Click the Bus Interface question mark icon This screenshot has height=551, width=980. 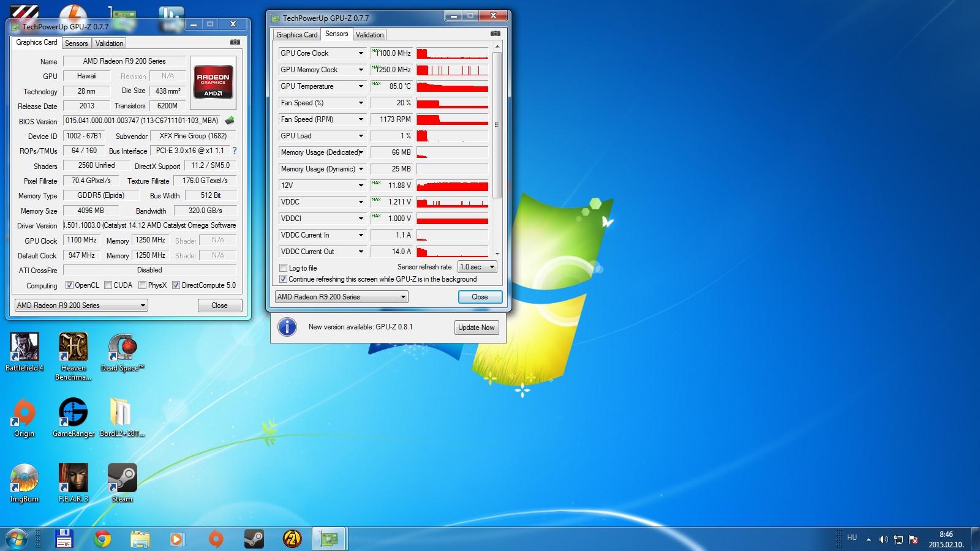(x=234, y=151)
